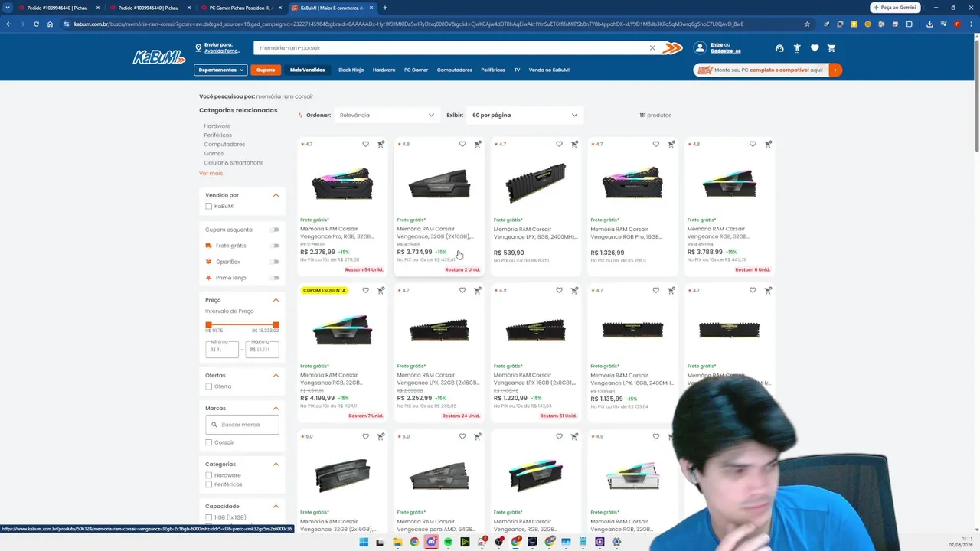The height and width of the screenshot is (551, 980).
Task: Favorite the Cupom Esquenta R$ 4.199,99 memory
Action: tap(365, 290)
